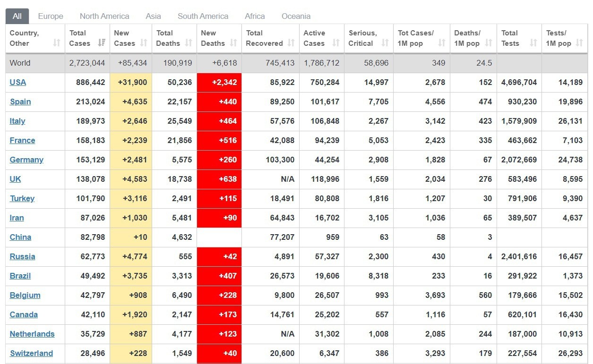Show the Oceania tab data
Viewport: 593px width, 364px height.
(296, 16)
